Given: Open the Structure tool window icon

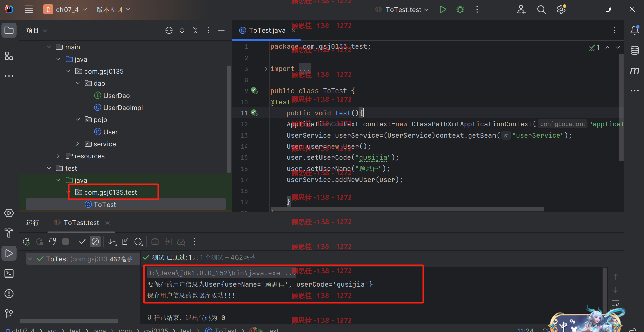Looking at the screenshot, I should tap(9, 56).
